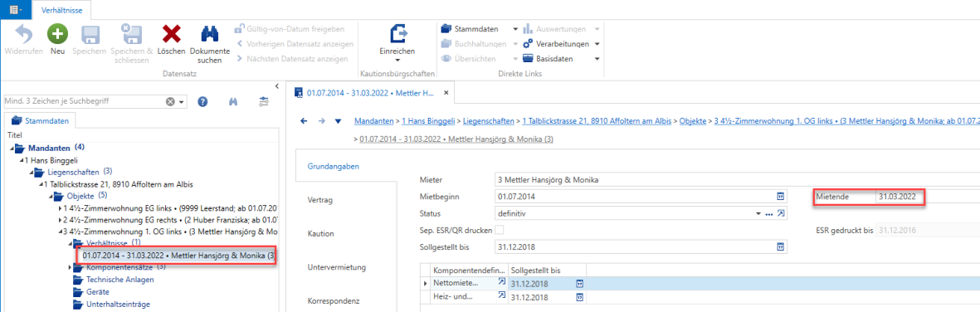Open calendar icon in Nettomiete row
The height and width of the screenshot is (312, 980).
pyautogui.click(x=579, y=283)
